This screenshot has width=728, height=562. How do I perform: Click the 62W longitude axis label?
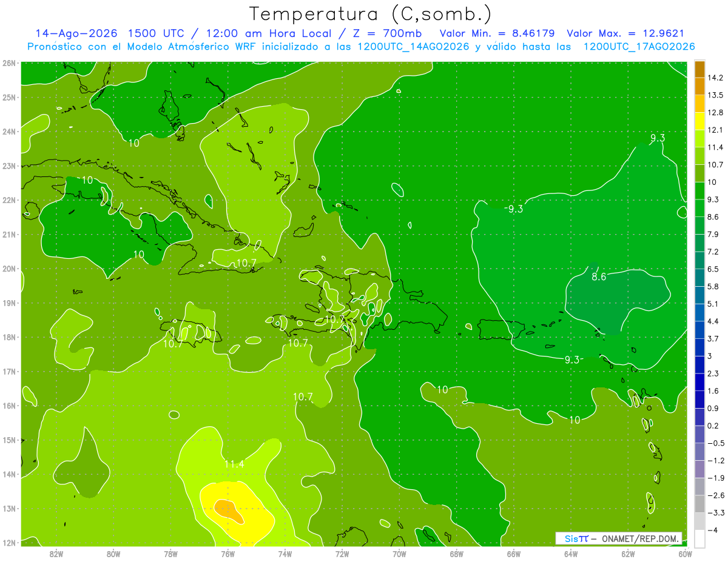(629, 554)
